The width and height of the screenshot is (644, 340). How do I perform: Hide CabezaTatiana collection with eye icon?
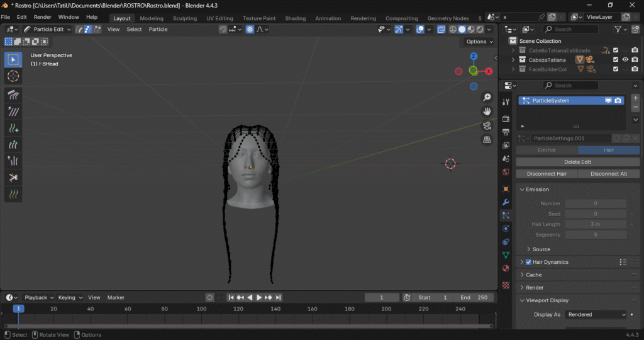pos(625,60)
